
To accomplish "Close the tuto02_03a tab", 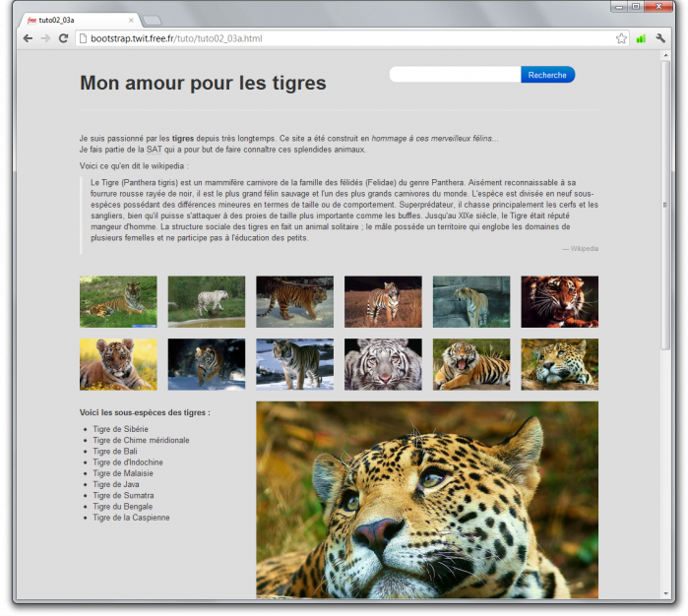I will 131,21.
